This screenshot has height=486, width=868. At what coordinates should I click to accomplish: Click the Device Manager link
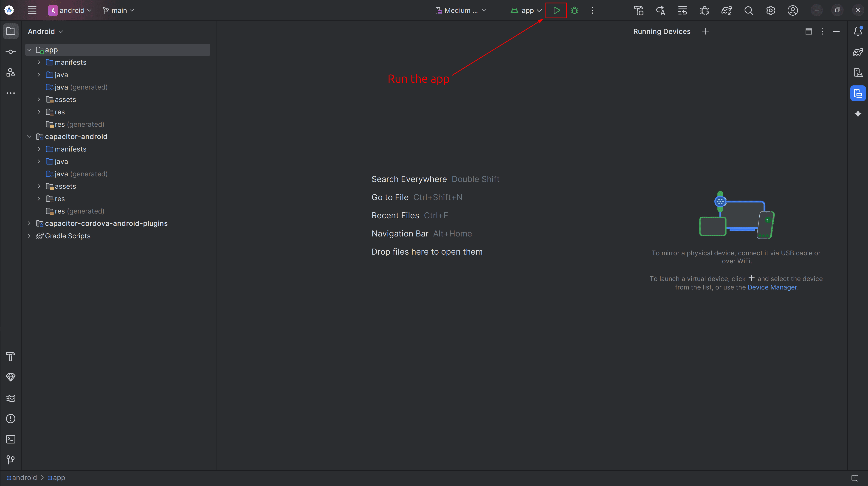tap(772, 287)
